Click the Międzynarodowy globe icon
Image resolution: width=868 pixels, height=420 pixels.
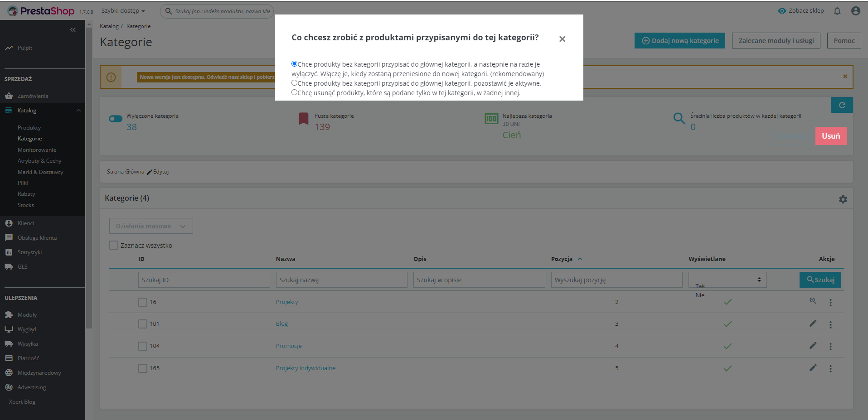tap(9, 373)
